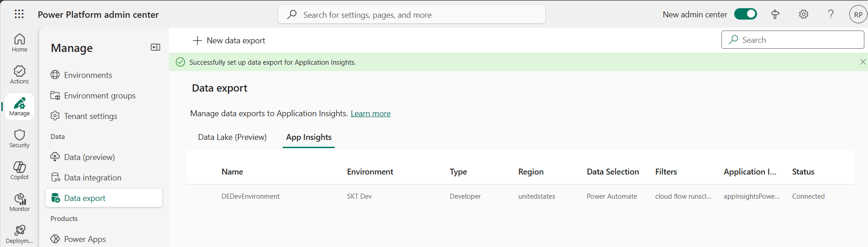Click the Power Platform admin center title
The image size is (868, 247).
tap(98, 15)
